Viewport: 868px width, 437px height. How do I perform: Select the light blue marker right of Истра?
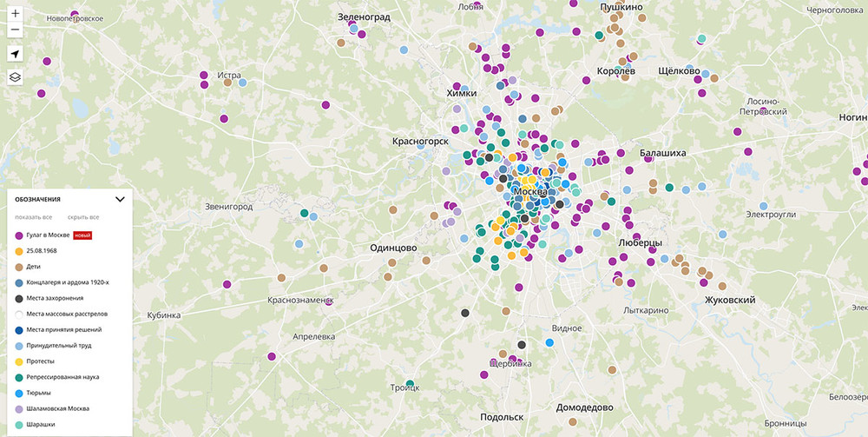(x=242, y=83)
